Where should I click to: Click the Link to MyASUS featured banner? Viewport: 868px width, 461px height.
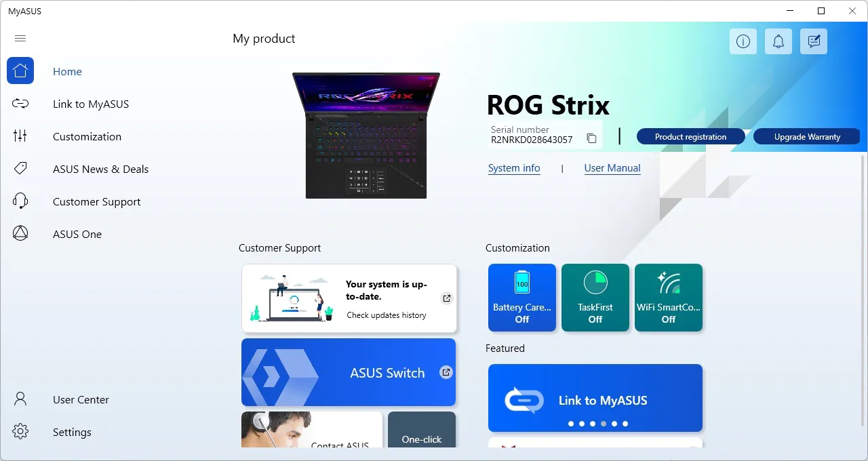pyautogui.click(x=595, y=398)
